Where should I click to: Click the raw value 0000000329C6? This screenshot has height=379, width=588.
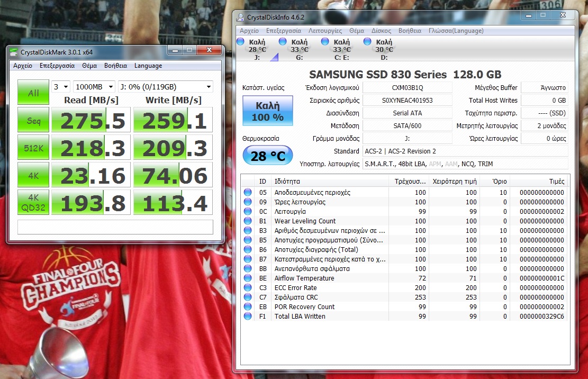541,317
